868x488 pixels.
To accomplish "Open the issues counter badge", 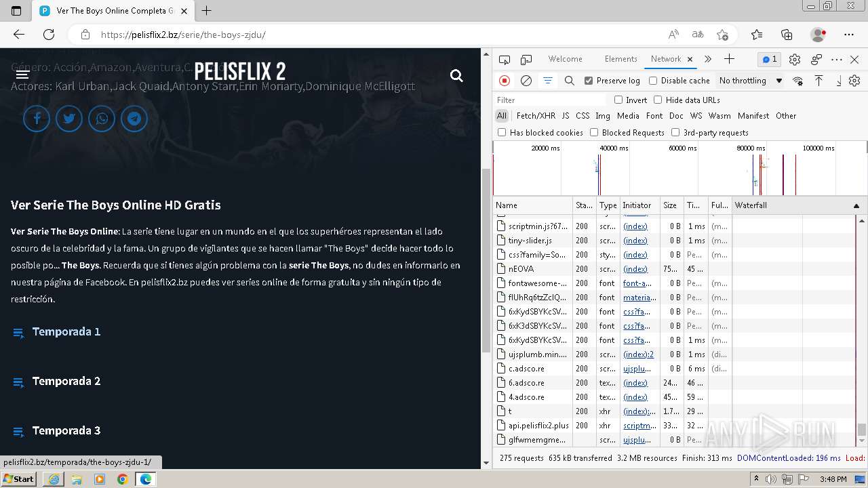I will tap(770, 59).
